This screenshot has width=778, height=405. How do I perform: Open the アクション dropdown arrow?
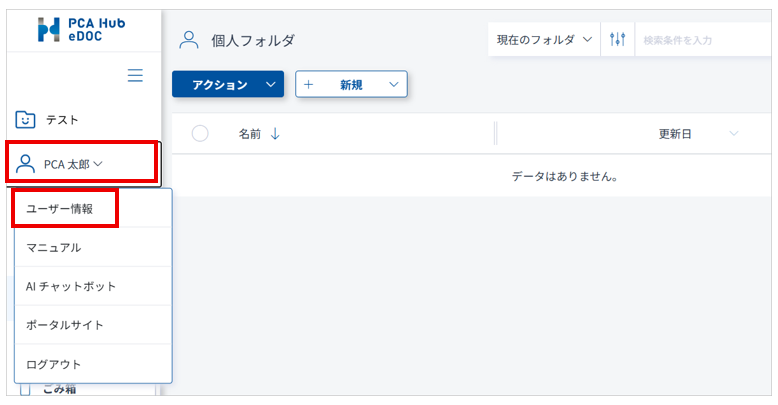coord(270,84)
